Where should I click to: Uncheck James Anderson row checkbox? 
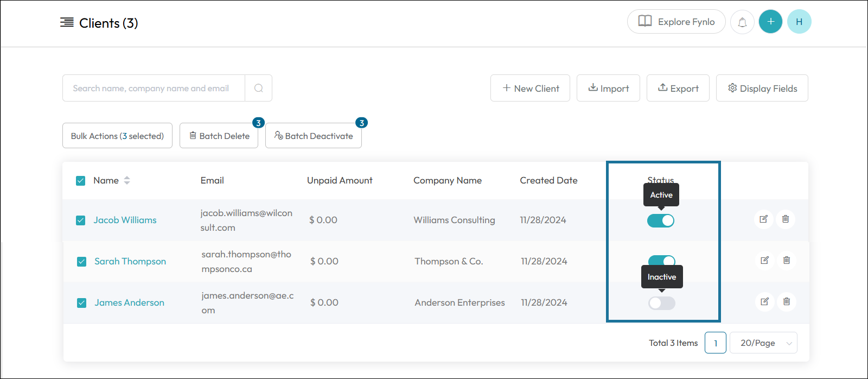[x=82, y=303]
